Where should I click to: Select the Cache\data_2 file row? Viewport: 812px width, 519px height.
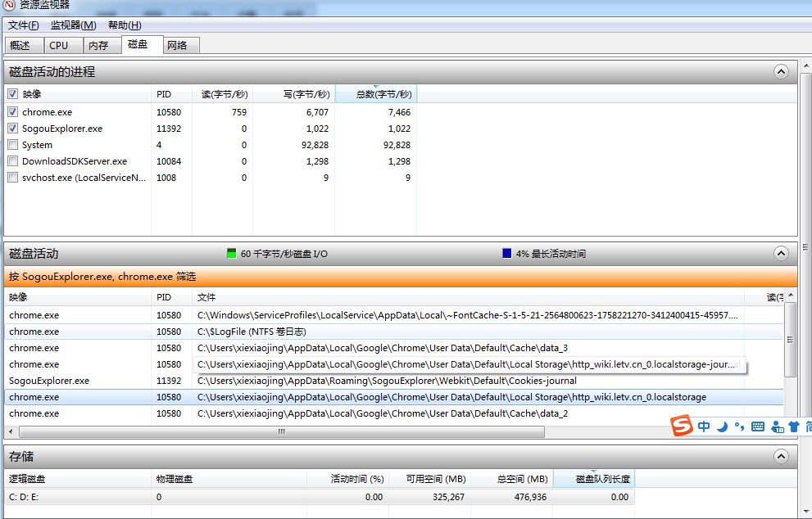click(394, 413)
